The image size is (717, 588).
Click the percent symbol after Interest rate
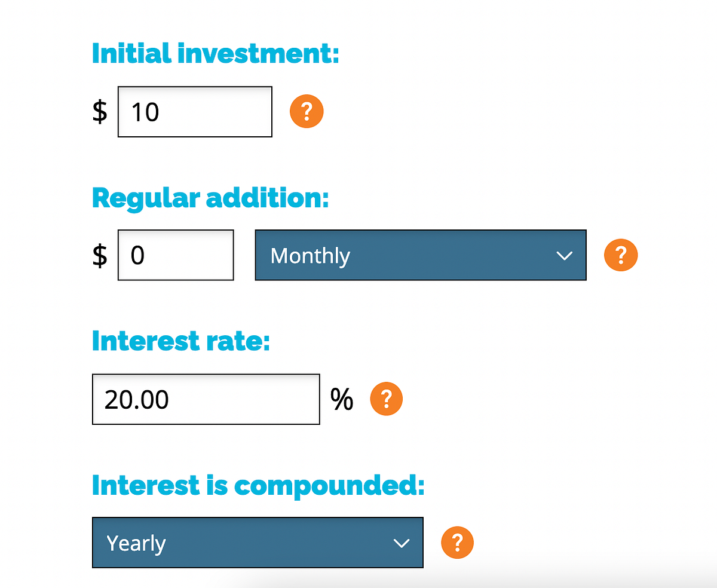tap(342, 399)
